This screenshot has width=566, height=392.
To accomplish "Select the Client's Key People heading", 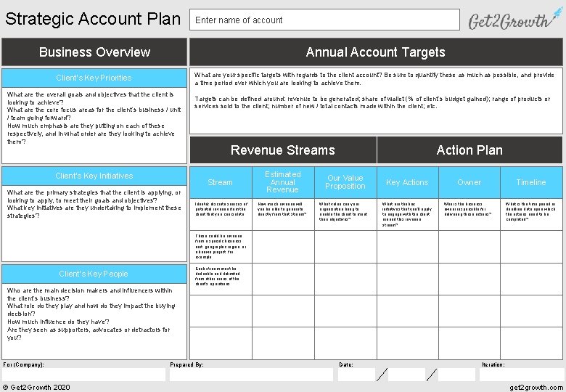I will (94, 274).
